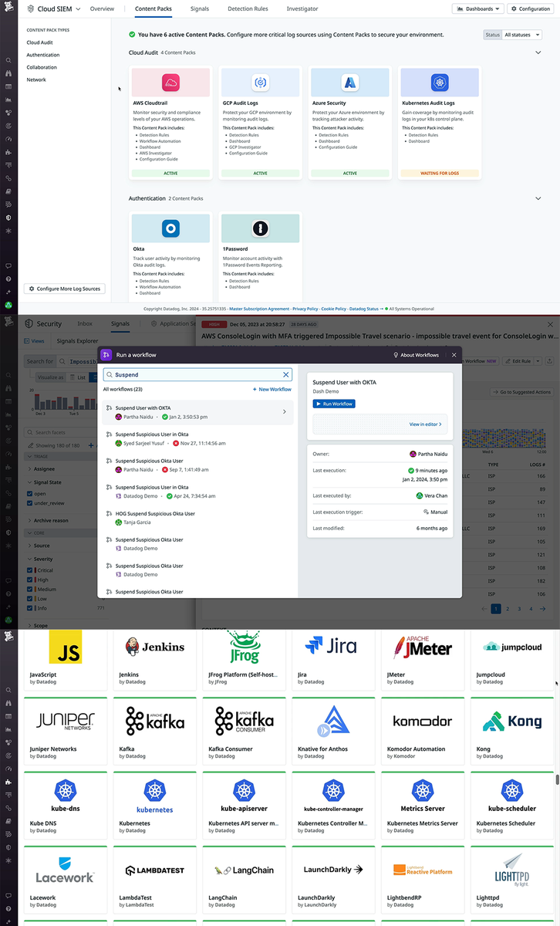Switch to the Overview tab
Image resolution: width=560 pixels, height=926 pixels.
[x=102, y=9]
